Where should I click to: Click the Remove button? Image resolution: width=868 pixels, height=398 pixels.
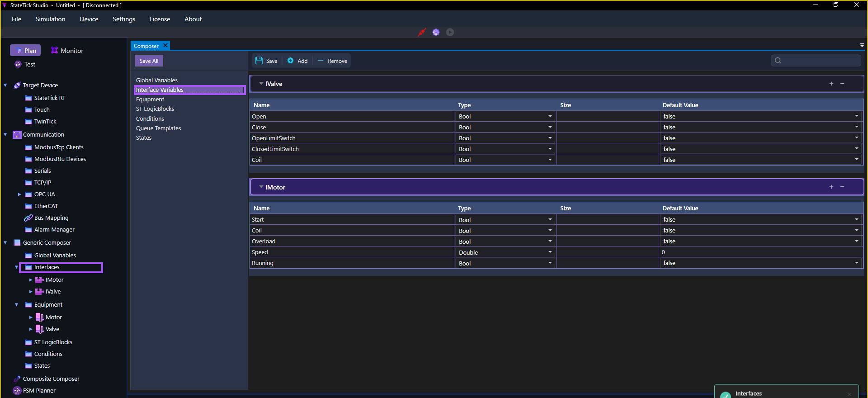tap(333, 61)
